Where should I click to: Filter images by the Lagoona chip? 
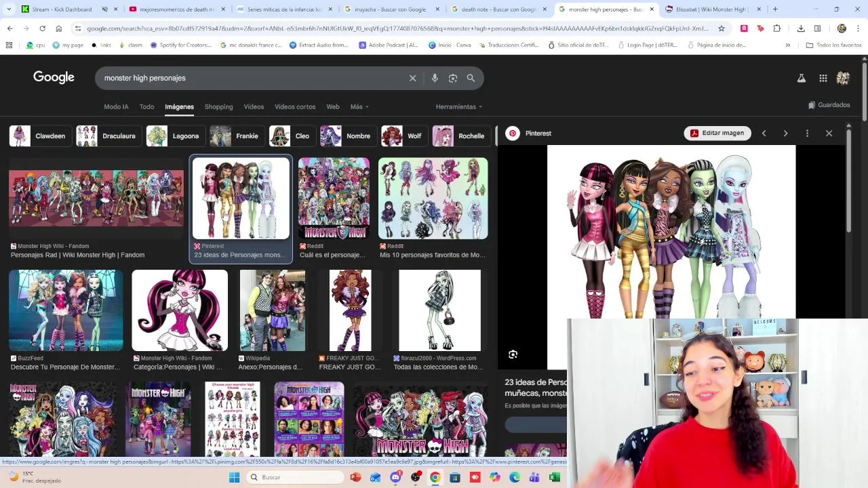175,136
